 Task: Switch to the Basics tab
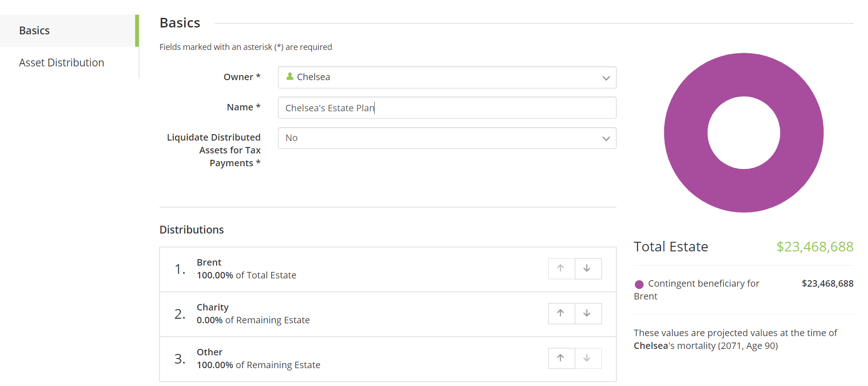click(34, 31)
